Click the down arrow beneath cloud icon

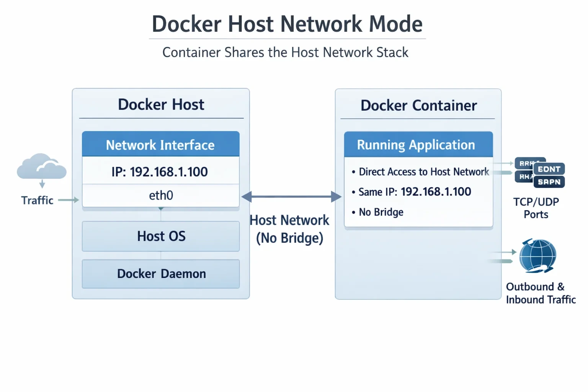(x=42, y=184)
